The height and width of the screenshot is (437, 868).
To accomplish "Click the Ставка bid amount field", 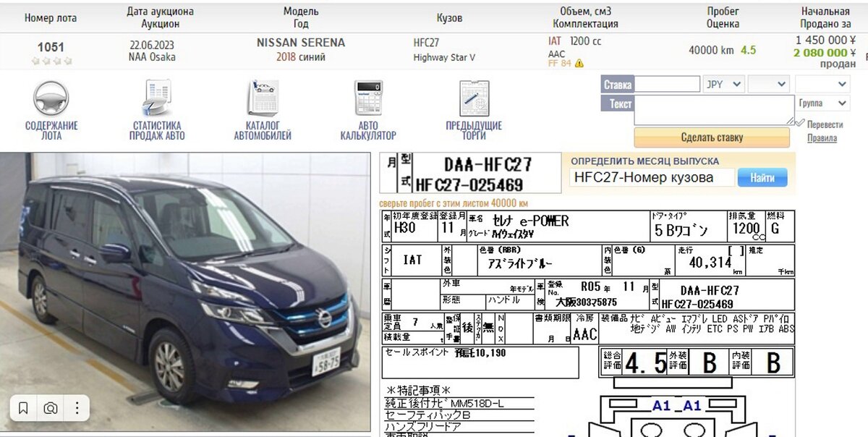I will click(667, 84).
